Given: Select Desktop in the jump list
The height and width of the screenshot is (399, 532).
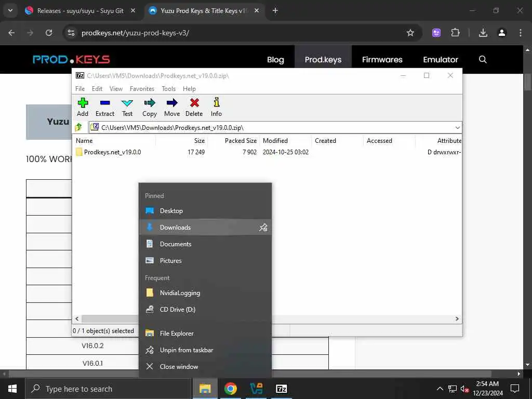Looking at the screenshot, I should [205, 211].
